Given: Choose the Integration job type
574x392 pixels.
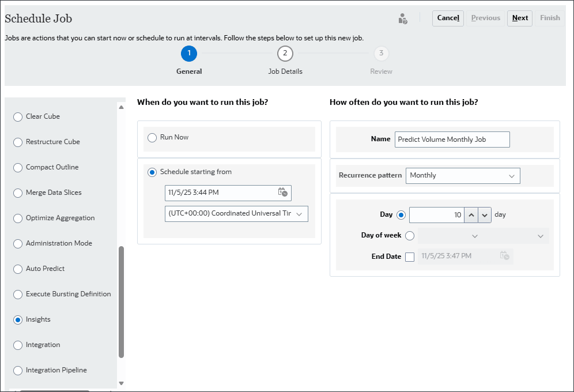Looking at the screenshot, I should pos(17,345).
